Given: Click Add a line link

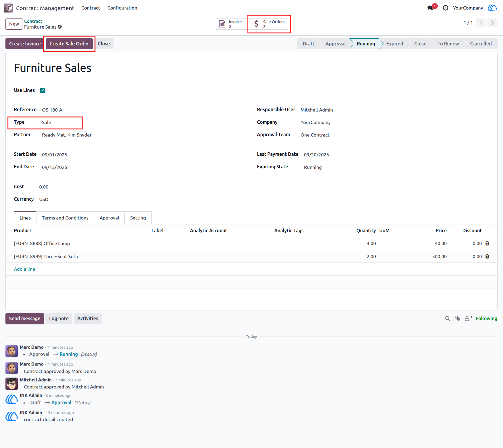Looking at the screenshot, I should pyautogui.click(x=24, y=269).
